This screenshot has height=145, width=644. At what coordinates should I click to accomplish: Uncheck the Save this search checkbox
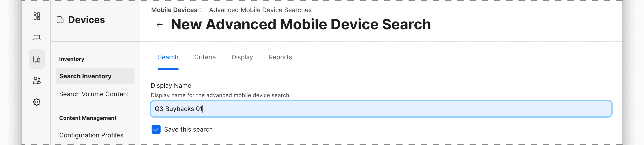coord(156,130)
